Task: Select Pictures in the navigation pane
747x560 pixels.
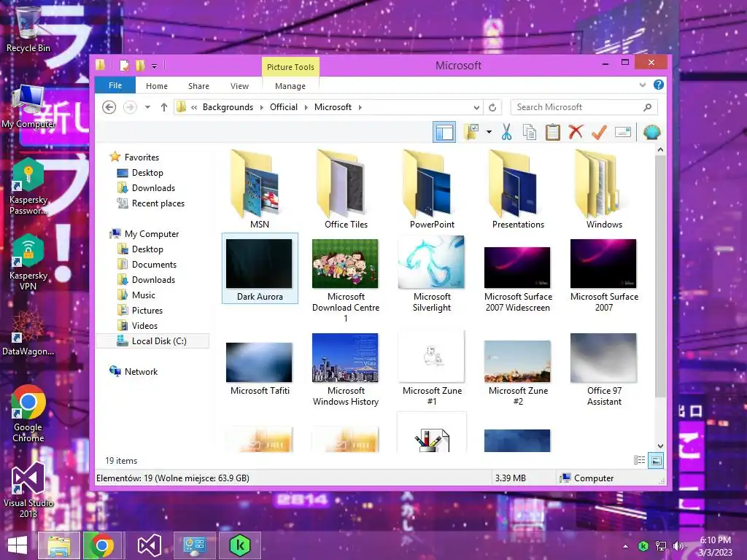Action: click(147, 311)
